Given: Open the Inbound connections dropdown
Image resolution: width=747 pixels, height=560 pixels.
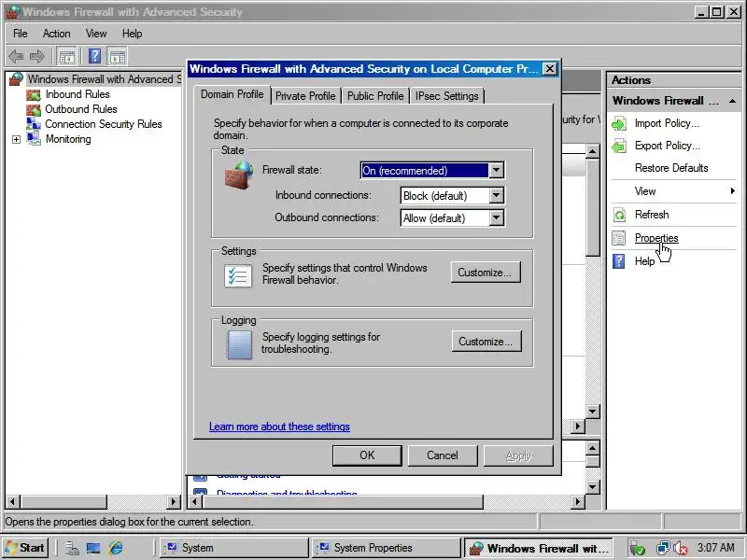Looking at the screenshot, I should pyautogui.click(x=496, y=195).
